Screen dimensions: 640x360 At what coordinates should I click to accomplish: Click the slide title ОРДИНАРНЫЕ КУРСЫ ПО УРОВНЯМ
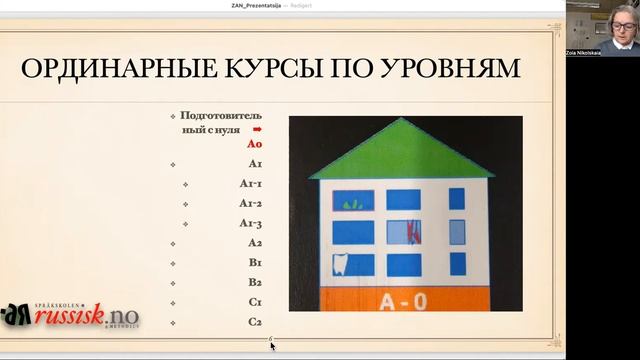(x=271, y=68)
